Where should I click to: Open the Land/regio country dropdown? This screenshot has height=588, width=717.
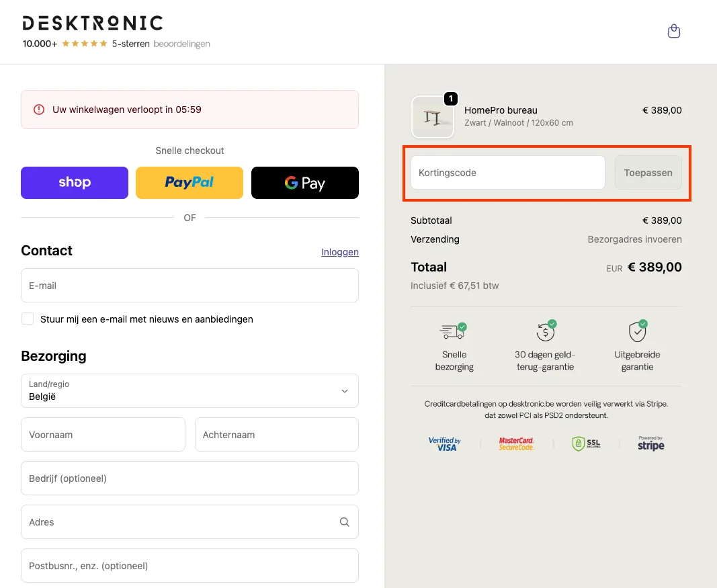coord(189,391)
